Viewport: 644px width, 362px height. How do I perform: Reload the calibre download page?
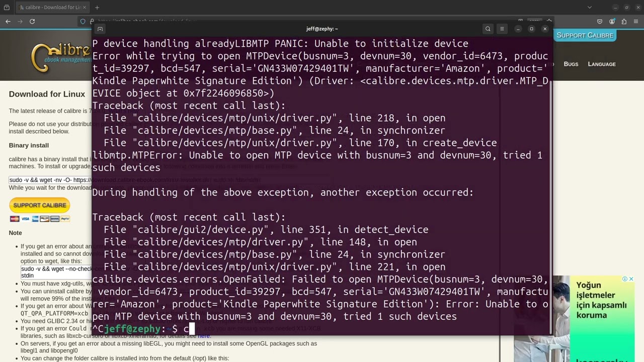coord(32,21)
